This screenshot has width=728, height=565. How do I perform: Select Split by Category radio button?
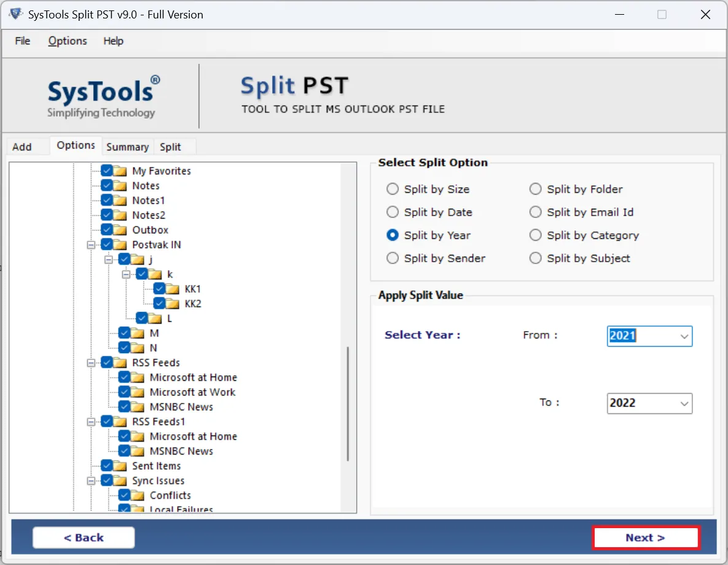pyautogui.click(x=535, y=235)
